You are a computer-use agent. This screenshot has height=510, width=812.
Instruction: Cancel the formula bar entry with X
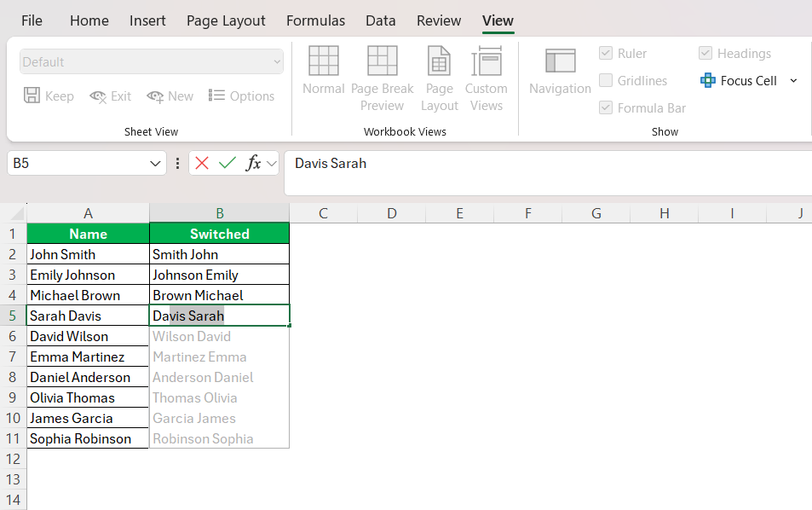[202, 163]
